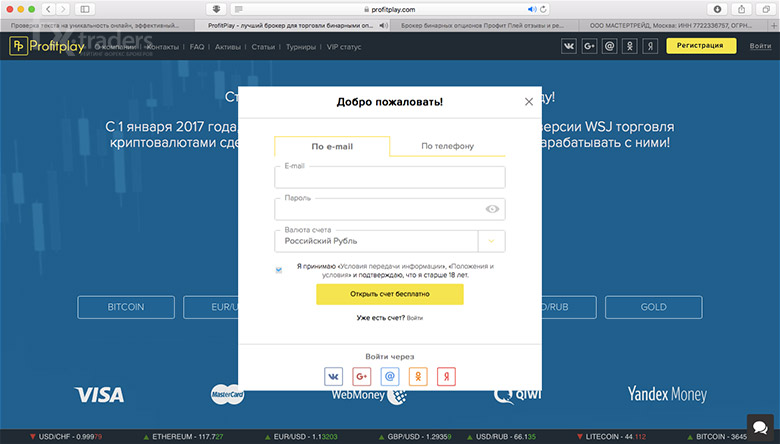The image size is (780, 444).
Task: Close the Добро пожаловать dialog
Action: [x=529, y=101]
